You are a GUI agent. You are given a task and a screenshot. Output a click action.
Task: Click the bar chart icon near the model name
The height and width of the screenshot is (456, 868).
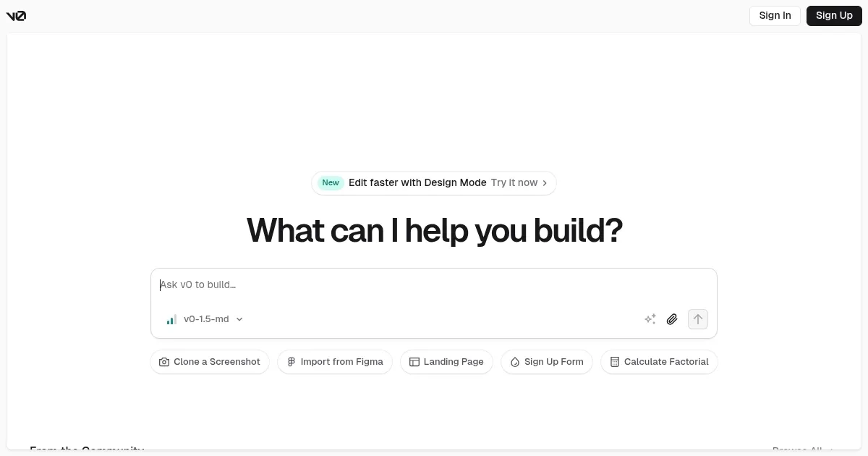tap(171, 319)
